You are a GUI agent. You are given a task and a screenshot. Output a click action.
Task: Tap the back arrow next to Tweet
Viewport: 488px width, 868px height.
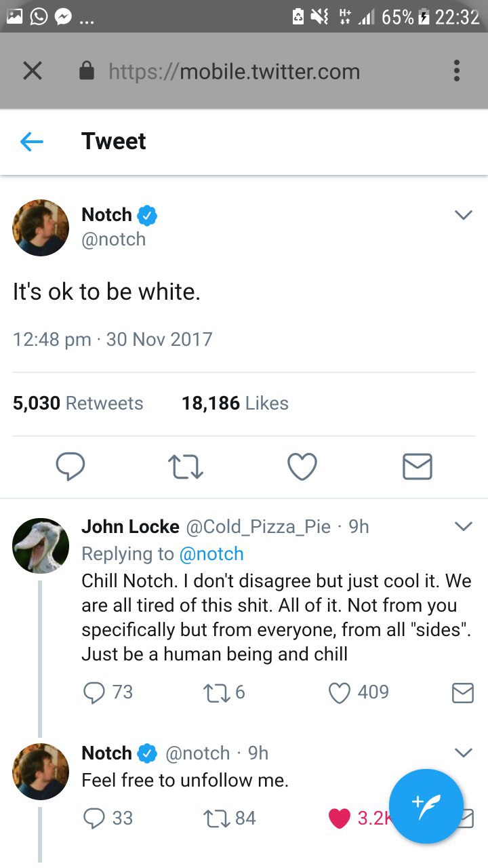(32, 141)
